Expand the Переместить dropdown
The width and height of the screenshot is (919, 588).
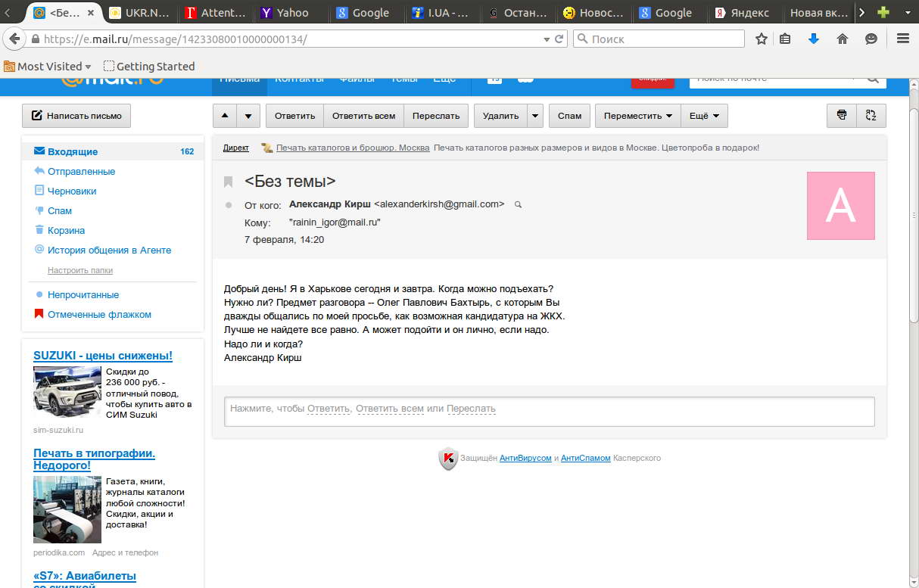pyautogui.click(x=638, y=116)
